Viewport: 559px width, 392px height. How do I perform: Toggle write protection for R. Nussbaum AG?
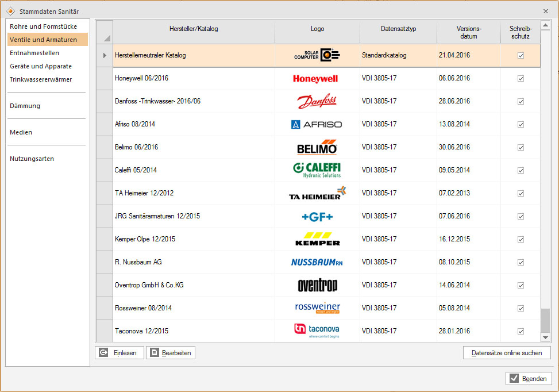point(521,263)
